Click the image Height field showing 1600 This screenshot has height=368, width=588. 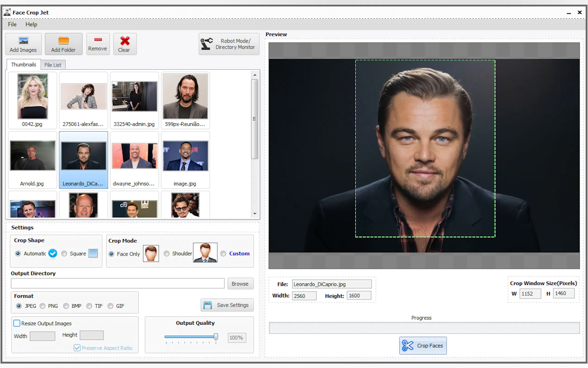(x=359, y=295)
